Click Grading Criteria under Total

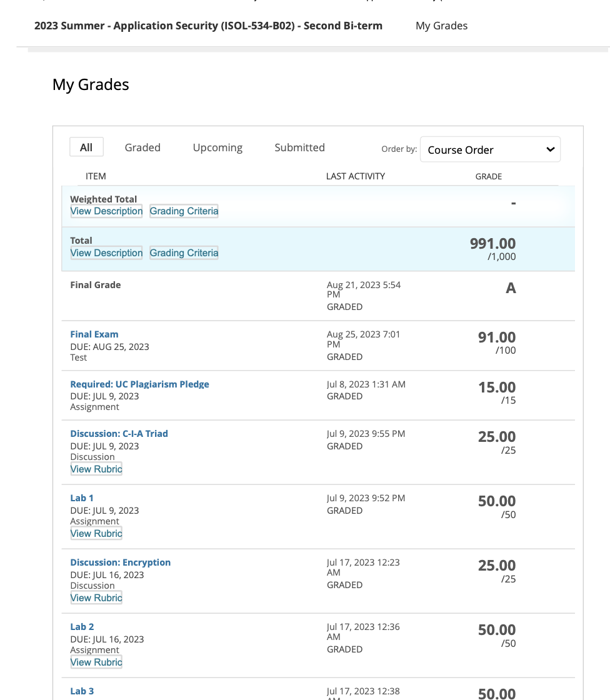click(x=184, y=253)
